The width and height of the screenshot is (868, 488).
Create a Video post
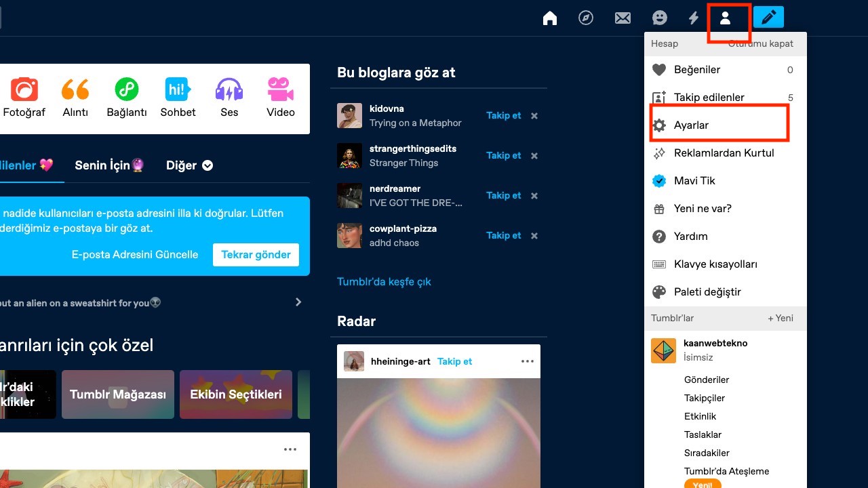tap(281, 98)
